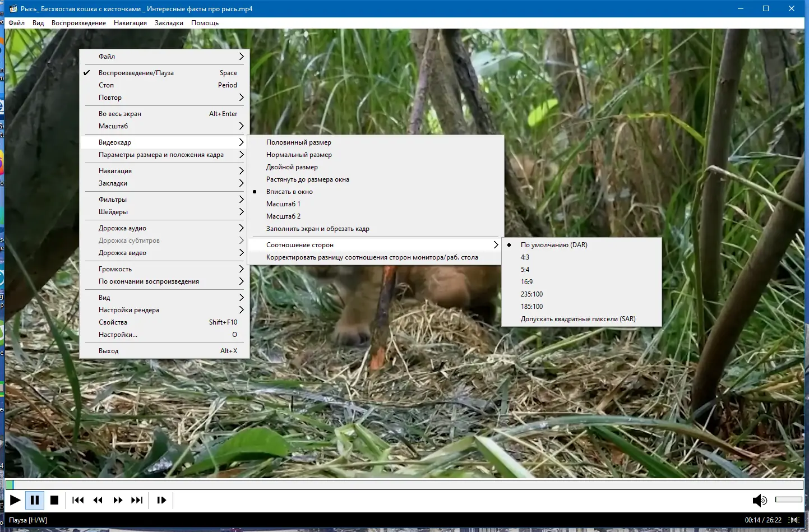Viewport: 809px width, 532px height.
Task: Click the frame-step icon
Action: pyautogui.click(x=161, y=500)
